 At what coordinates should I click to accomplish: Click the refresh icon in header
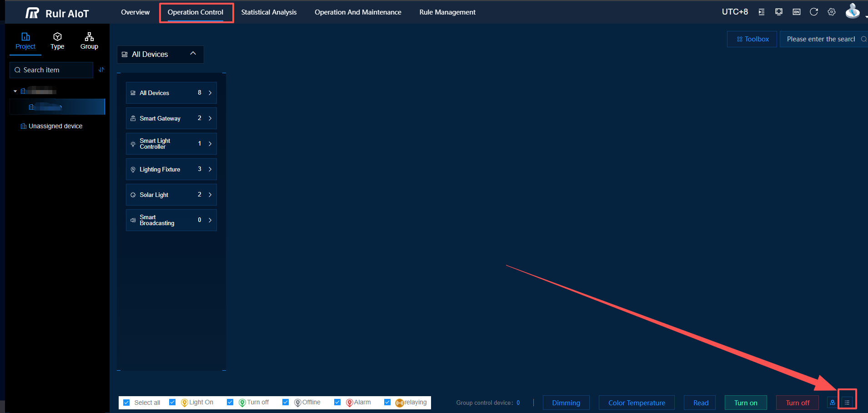[814, 12]
